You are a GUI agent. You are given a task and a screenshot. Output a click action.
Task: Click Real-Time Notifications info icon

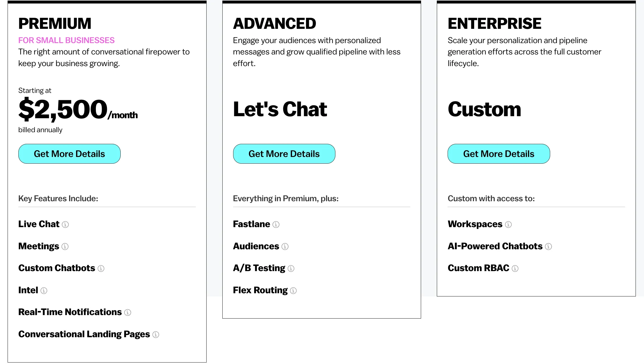(x=128, y=312)
